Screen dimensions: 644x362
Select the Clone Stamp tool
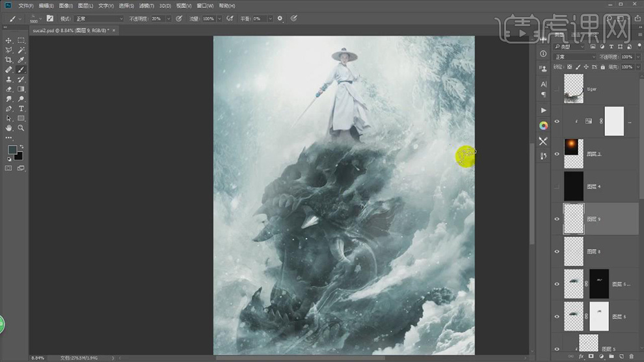[x=8, y=79]
